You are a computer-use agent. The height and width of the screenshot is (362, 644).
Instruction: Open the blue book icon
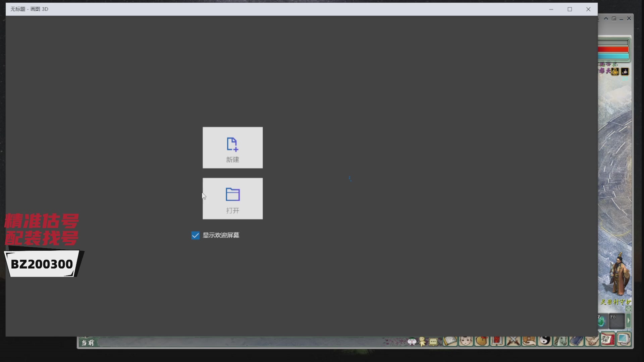(576, 341)
